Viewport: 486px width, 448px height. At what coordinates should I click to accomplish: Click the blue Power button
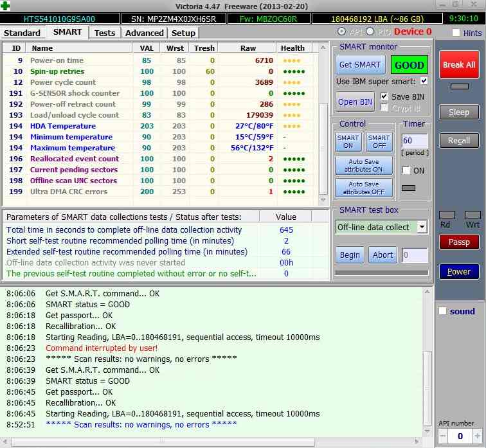tap(459, 271)
